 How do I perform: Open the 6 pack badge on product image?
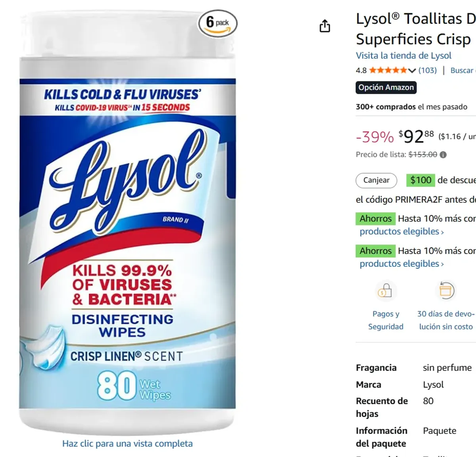[x=218, y=23]
